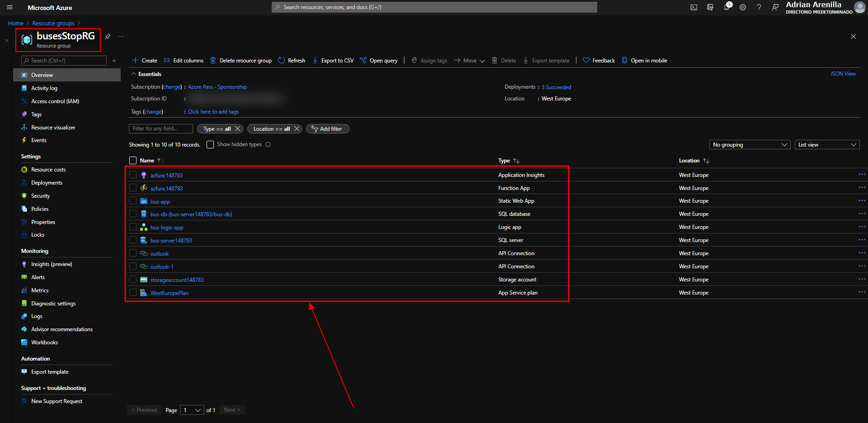
Task: Open Resource visualizer in the left menu
Action: click(x=53, y=128)
